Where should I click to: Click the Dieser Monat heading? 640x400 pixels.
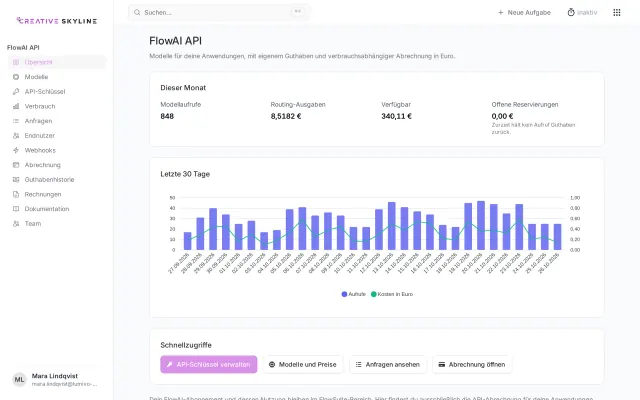click(x=183, y=88)
